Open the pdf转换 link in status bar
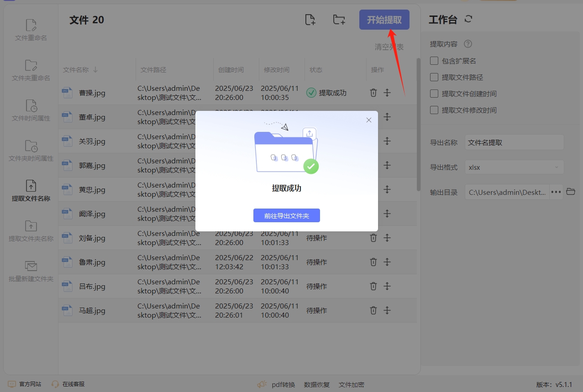 tap(284, 385)
